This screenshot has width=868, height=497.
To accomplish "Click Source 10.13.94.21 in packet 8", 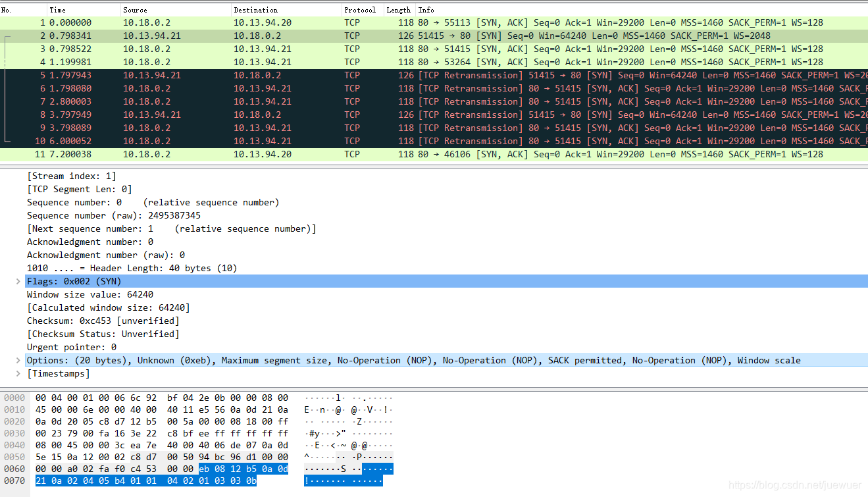I will (152, 115).
